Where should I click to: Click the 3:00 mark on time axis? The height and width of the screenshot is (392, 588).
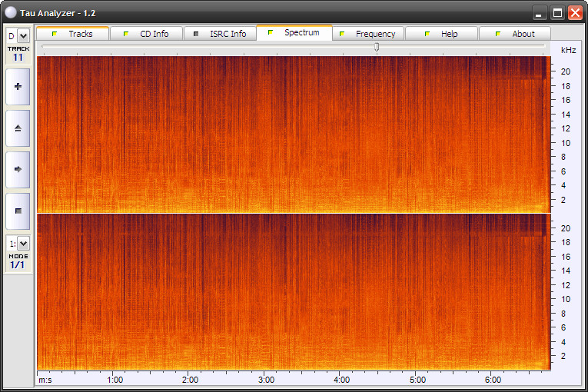point(266,379)
